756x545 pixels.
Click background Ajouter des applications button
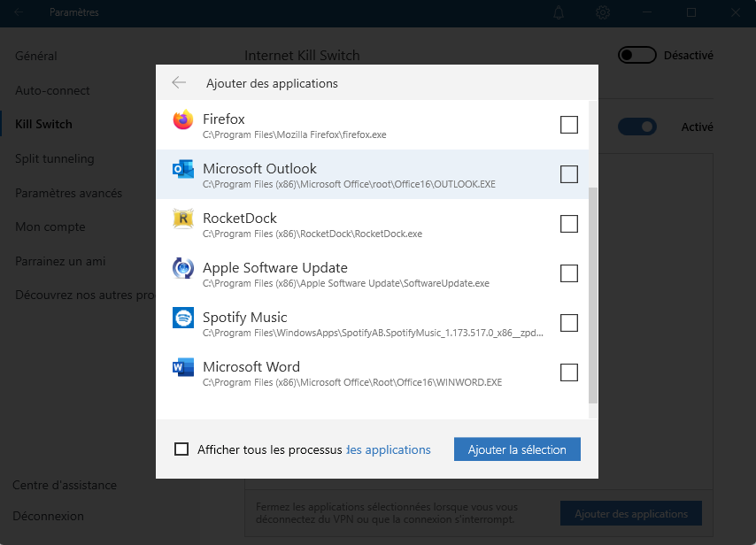click(631, 514)
